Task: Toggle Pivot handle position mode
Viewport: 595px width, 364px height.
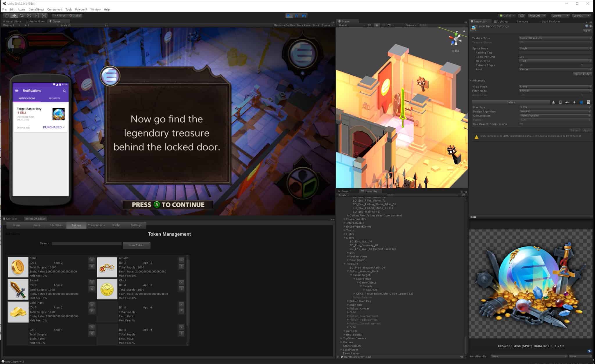Action: (x=60, y=16)
